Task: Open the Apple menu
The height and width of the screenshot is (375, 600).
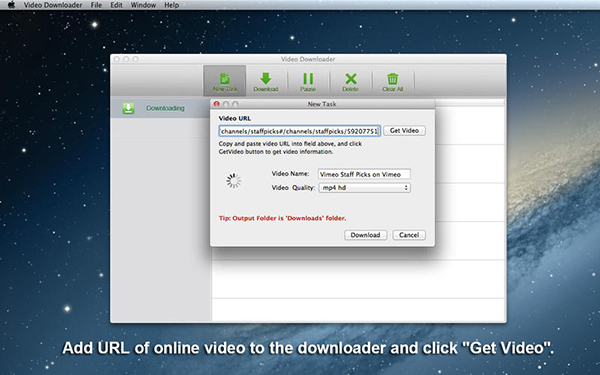Action: pyautogui.click(x=11, y=5)
